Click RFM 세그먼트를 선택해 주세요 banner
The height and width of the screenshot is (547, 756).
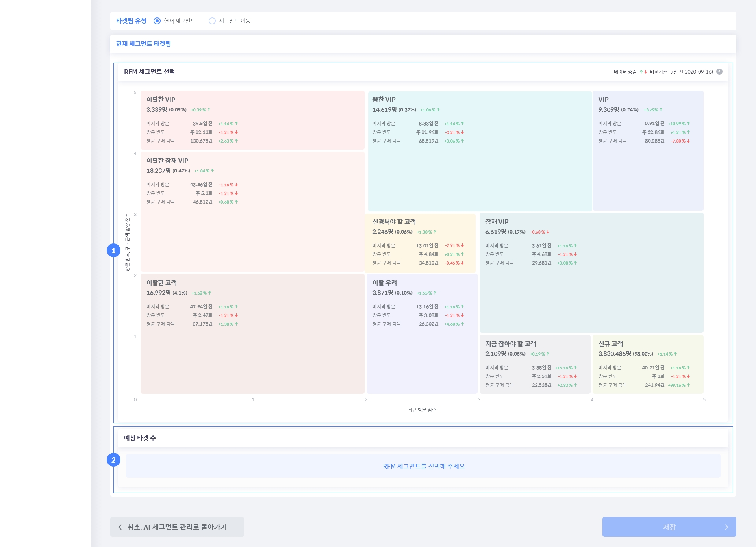pyautogui.click(x=423, y=466)
